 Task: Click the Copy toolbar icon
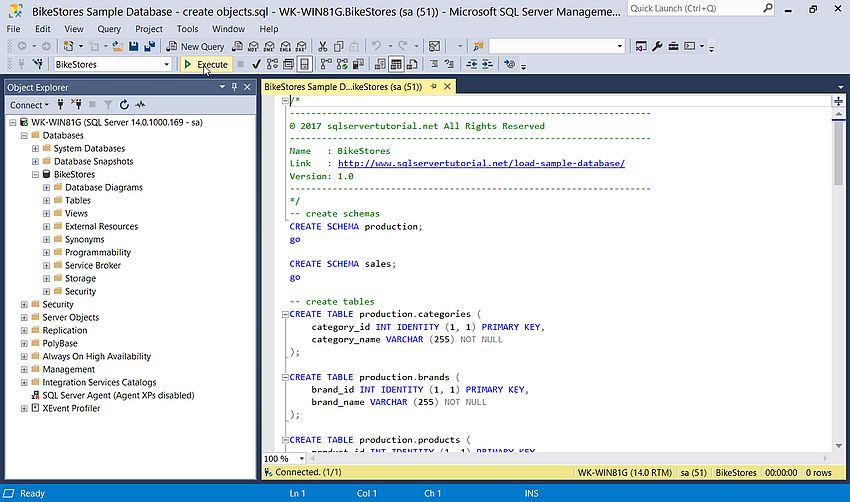pyautogui.click(x=339, y=47)
